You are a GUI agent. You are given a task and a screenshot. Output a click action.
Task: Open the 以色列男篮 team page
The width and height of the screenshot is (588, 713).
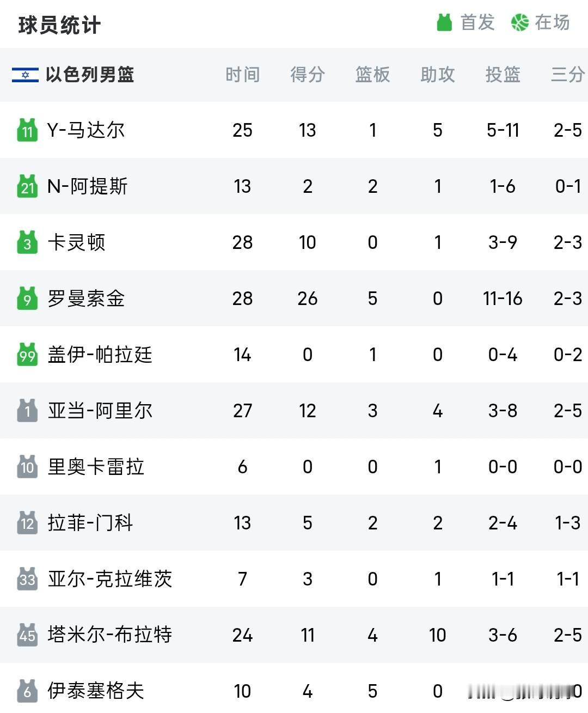point(90,75)
